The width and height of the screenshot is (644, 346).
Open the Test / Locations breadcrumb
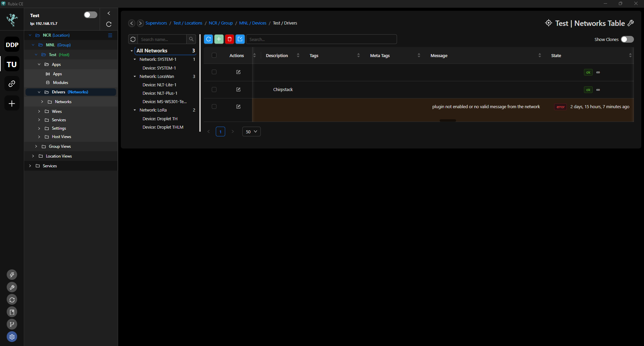[188, 23]
